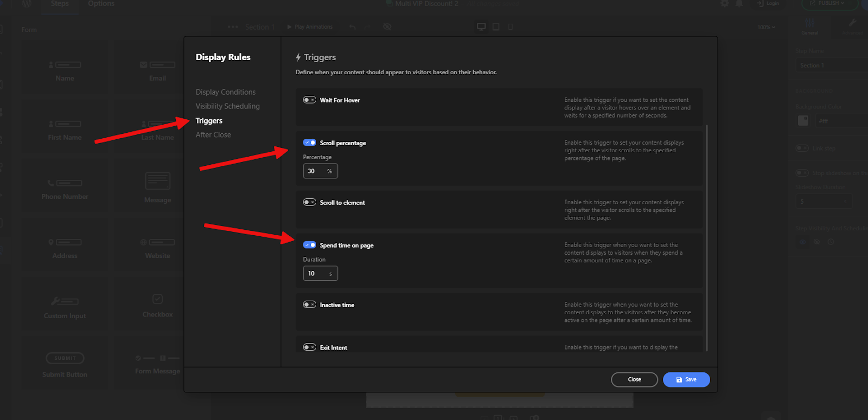868x420 pixels.
Task: Open the After Close section
Action: pos(213,135)
